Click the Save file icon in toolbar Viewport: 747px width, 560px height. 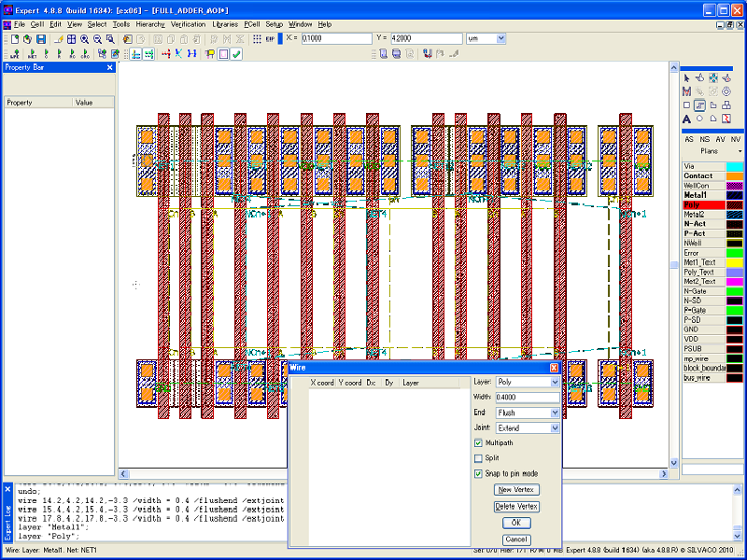coord(41,39)
